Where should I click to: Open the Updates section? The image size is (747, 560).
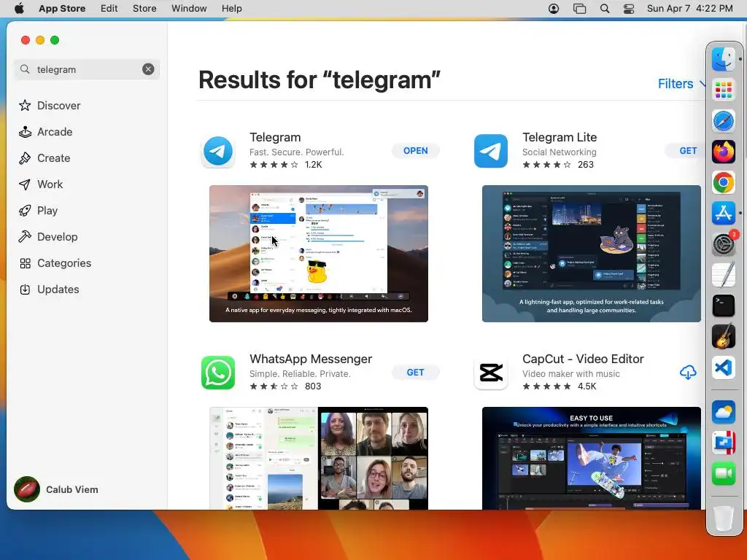pyautogui.click(x=49, y=289)
